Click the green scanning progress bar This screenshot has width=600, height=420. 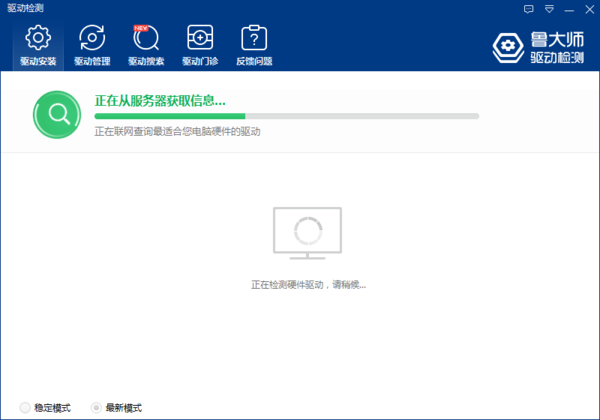pos(285,117)
